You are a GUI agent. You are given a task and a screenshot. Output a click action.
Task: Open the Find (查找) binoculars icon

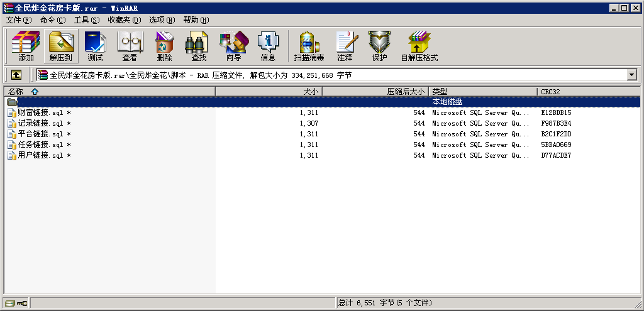click(x=199, y=46)
